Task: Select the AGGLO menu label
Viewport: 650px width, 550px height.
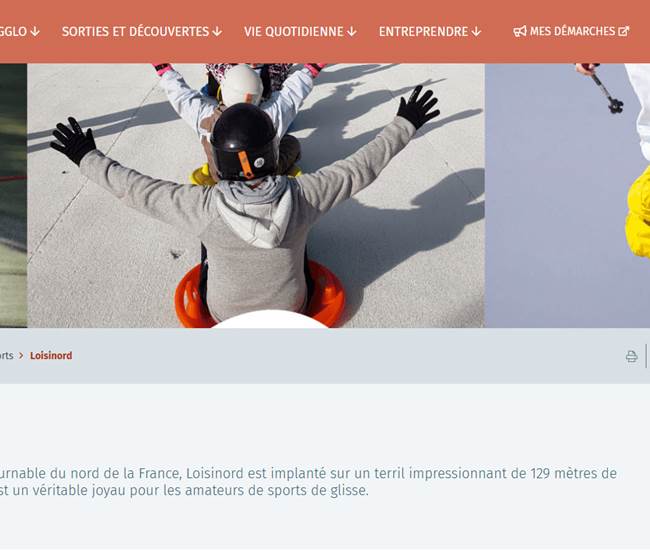Action: coord(14,31)
